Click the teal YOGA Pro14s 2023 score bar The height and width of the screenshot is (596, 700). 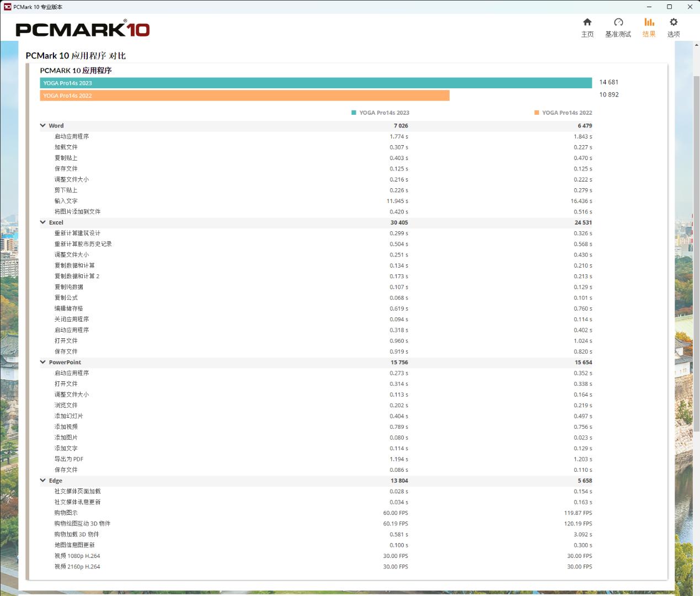(316, 83)
